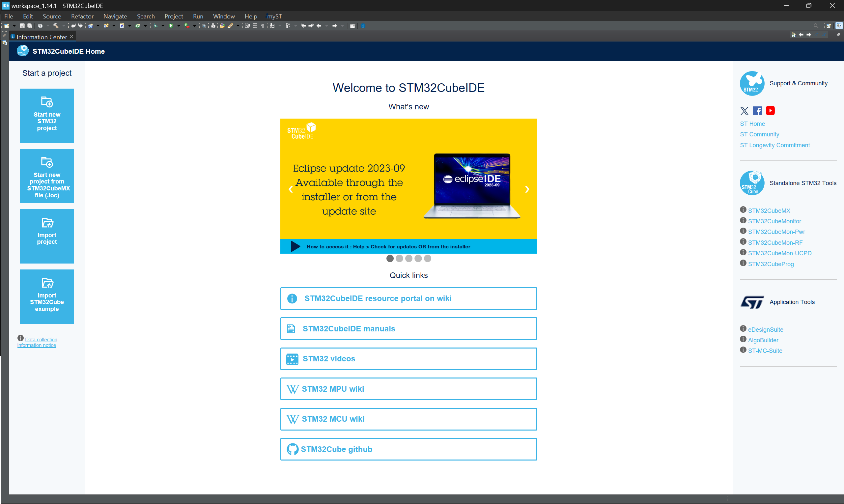Open the X (Twitter) social icon

tap(744, 111)
